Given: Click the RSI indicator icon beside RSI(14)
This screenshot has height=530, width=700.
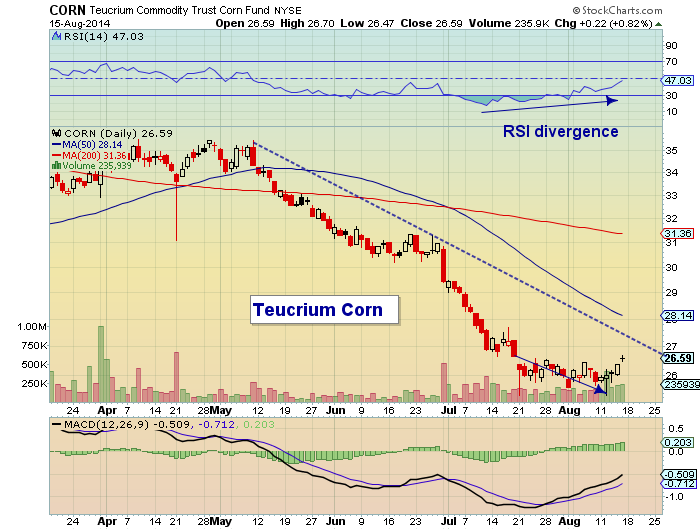Looking at the screenshot, I should click(x=56, y=37).
